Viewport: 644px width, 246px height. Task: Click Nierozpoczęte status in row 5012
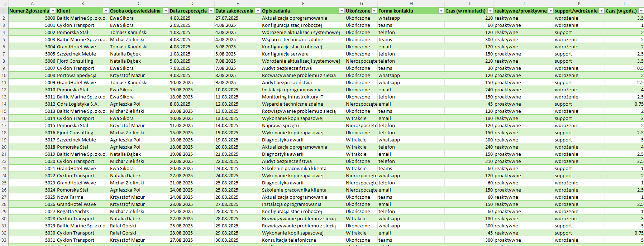point(361,104)
